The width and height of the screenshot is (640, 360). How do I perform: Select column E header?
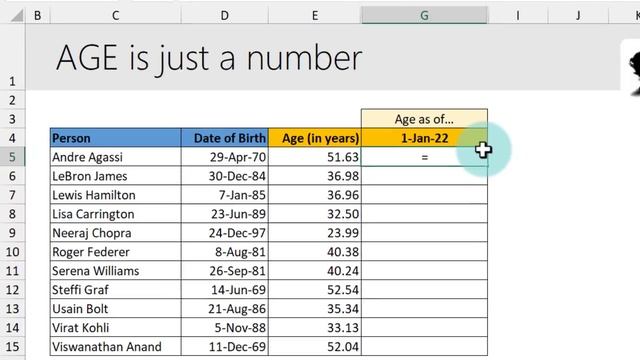[315, 16]
